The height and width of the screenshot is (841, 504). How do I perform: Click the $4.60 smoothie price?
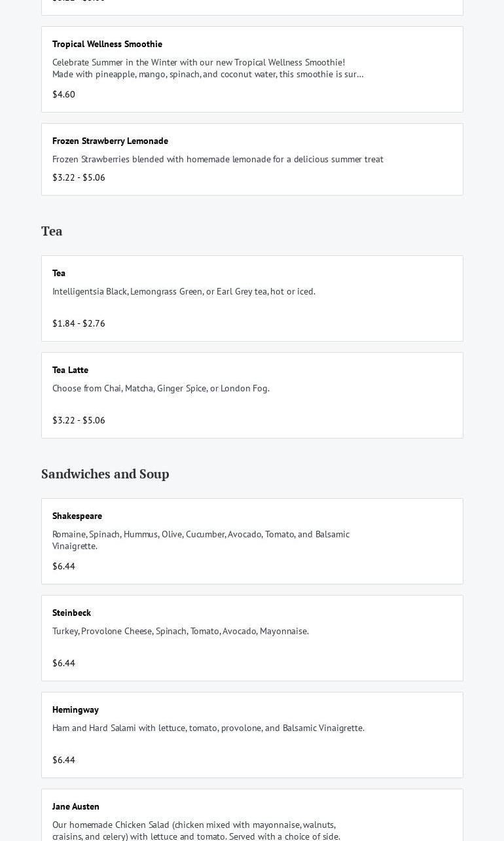[63, 94]
